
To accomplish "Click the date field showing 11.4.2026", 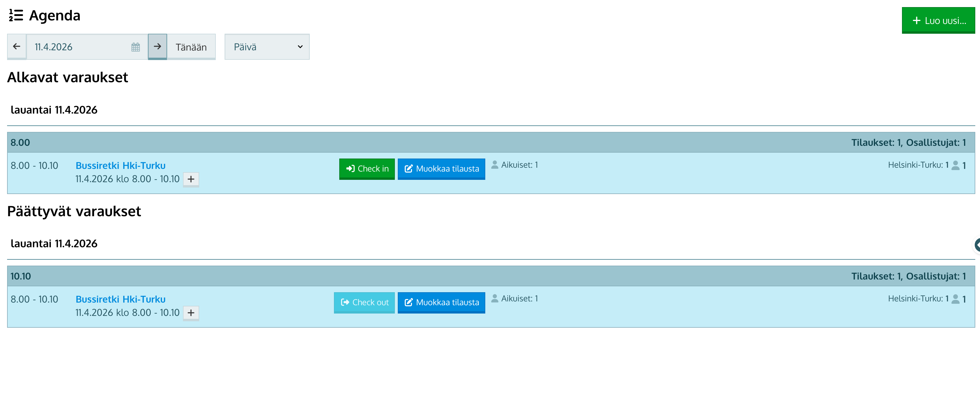I will (87, 46).
